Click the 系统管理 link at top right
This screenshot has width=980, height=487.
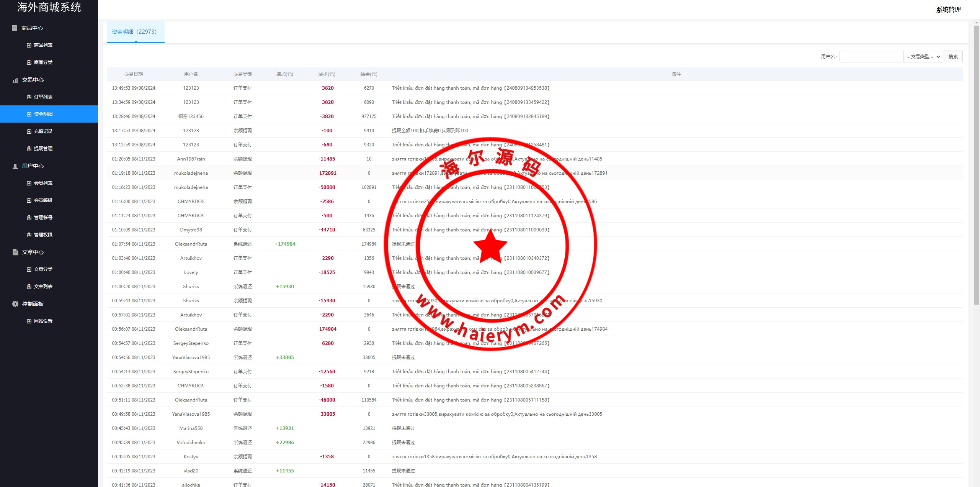(948, 10)
